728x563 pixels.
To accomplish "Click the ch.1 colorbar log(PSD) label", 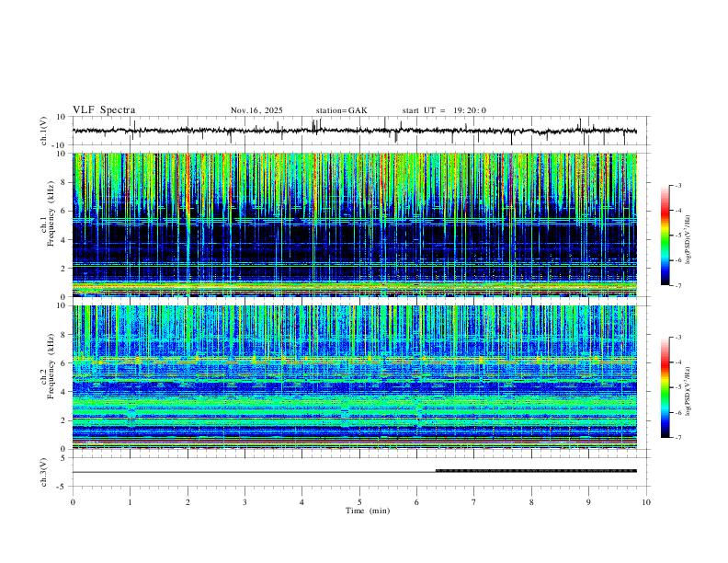I will click(688, 240).
